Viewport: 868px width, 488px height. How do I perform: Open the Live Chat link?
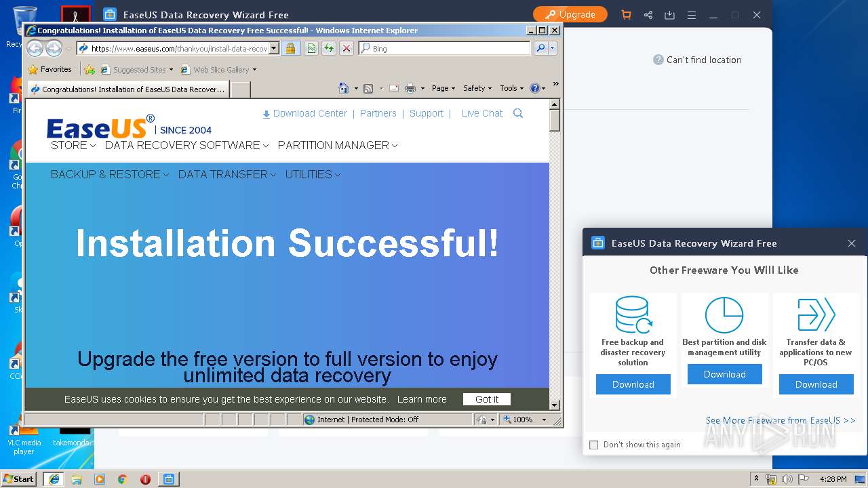point(482,113)
